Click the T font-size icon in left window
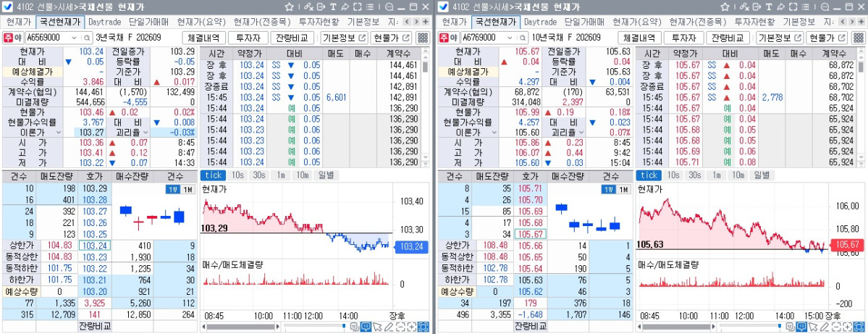 click(x=333, y=7)
